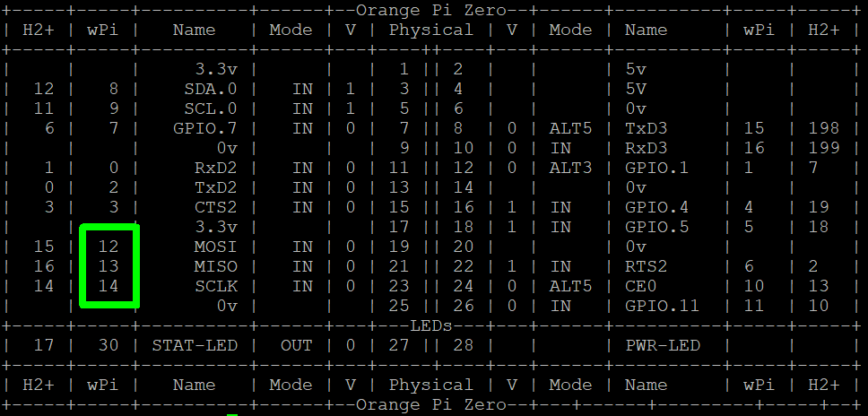Click SCL.0 in the Name column
868x416 pixels.
click(x=211, y=108)
